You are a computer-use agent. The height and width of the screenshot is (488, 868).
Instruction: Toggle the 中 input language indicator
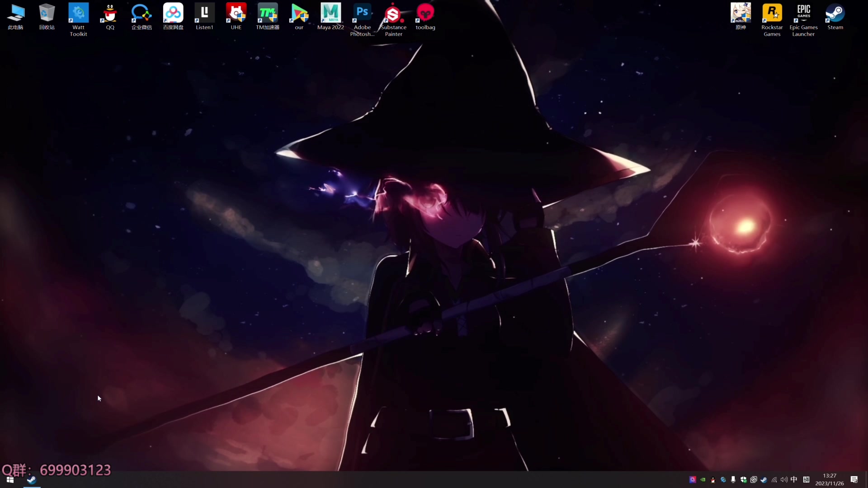pyautogui.click(x=794, y=480)
